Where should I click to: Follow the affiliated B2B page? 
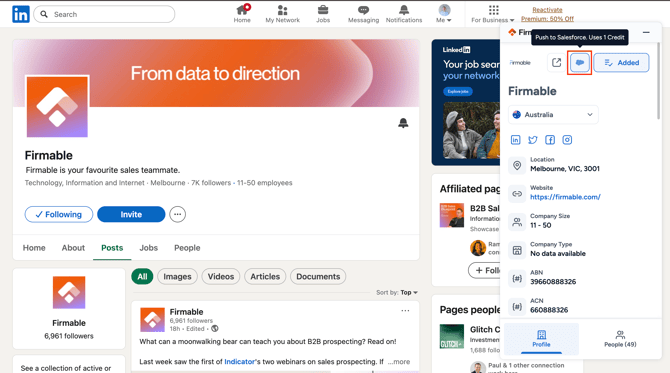(x=485, y=270)
